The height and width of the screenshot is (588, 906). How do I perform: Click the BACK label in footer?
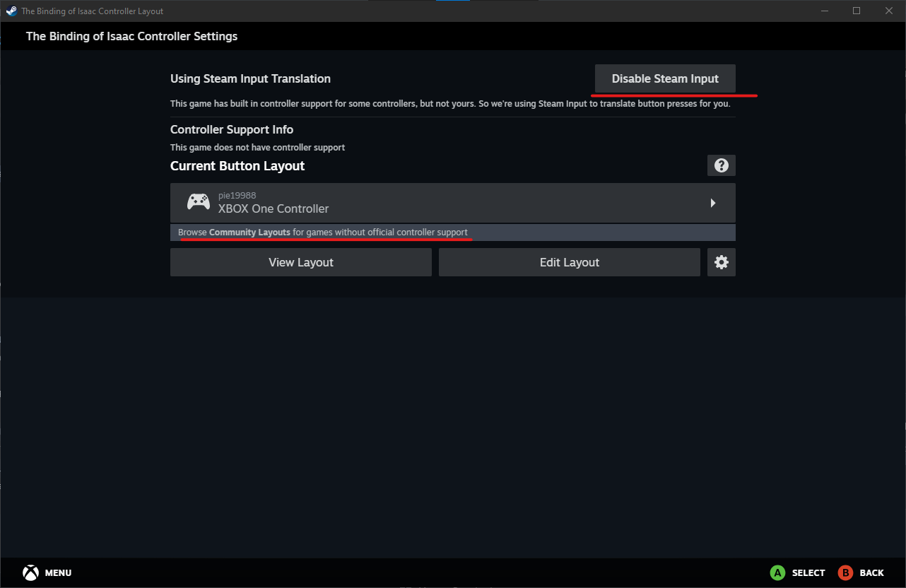871,572
